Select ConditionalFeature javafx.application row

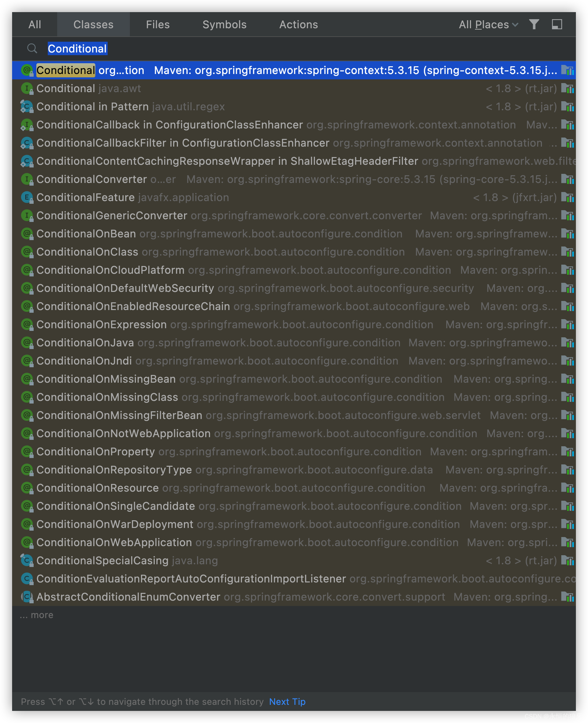click(x=294, y=197)
